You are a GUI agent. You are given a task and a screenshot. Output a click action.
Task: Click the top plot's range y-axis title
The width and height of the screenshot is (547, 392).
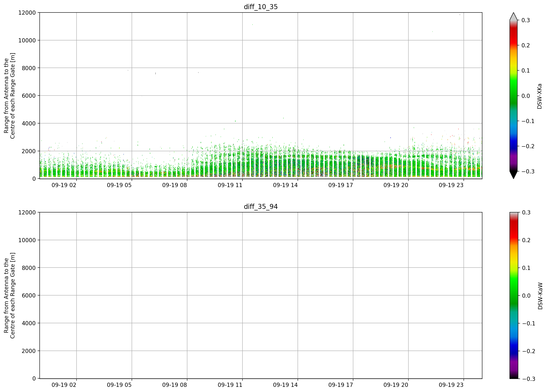pyautogui.click(x=9, y=96)
